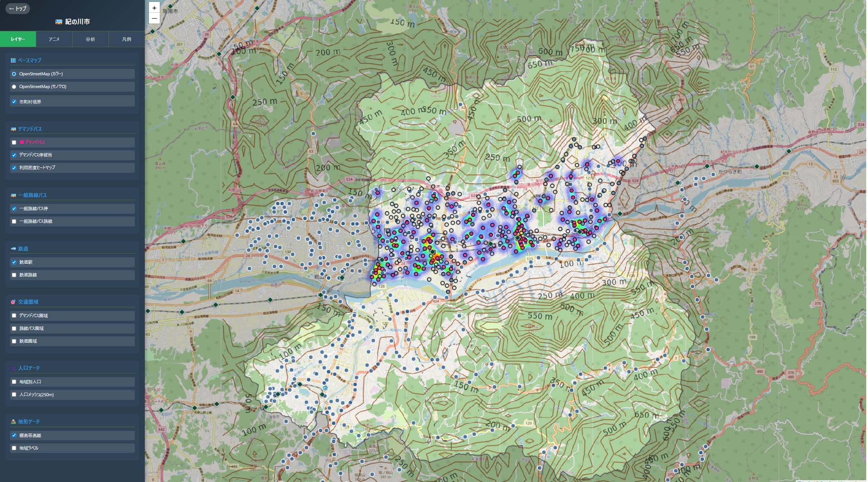Click the target icon next to 交通圏域
This screenshot has height=482, width=868.
[x=13, y=302]
